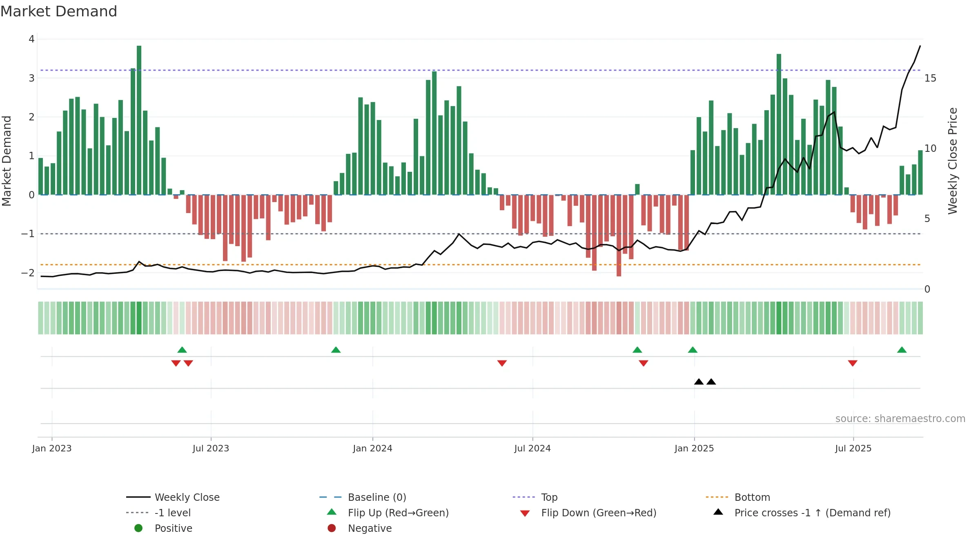Click the lowest red demand bar in late 2024
The image size is (980, 551).
pyautogui.click(x=619, y=236)
